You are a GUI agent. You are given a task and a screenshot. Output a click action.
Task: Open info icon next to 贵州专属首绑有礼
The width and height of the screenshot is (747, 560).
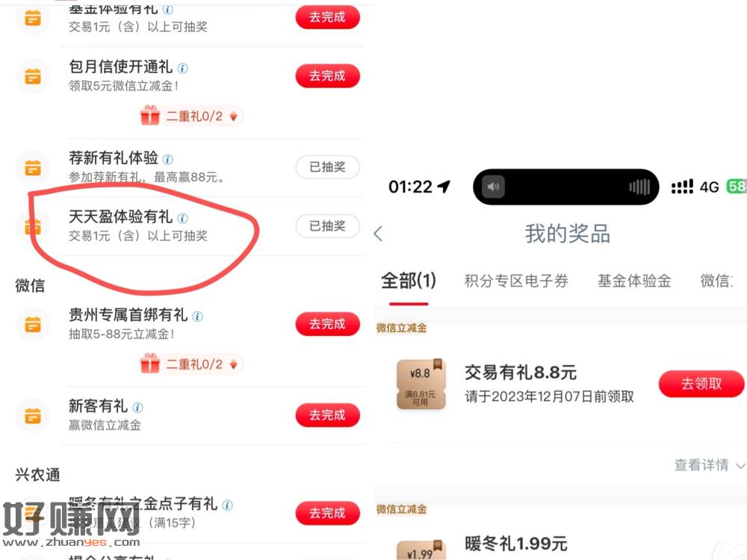coord(197,316)
